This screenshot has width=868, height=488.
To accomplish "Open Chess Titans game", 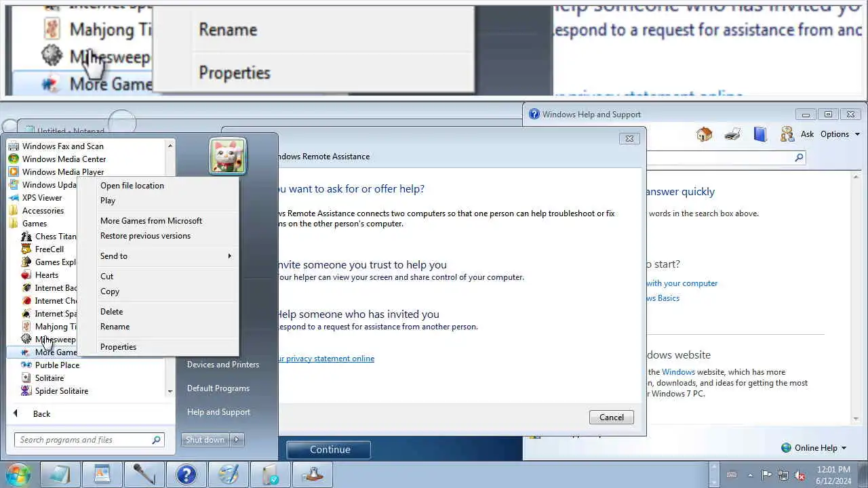I will pyautogui.click(x=49, y=236).
